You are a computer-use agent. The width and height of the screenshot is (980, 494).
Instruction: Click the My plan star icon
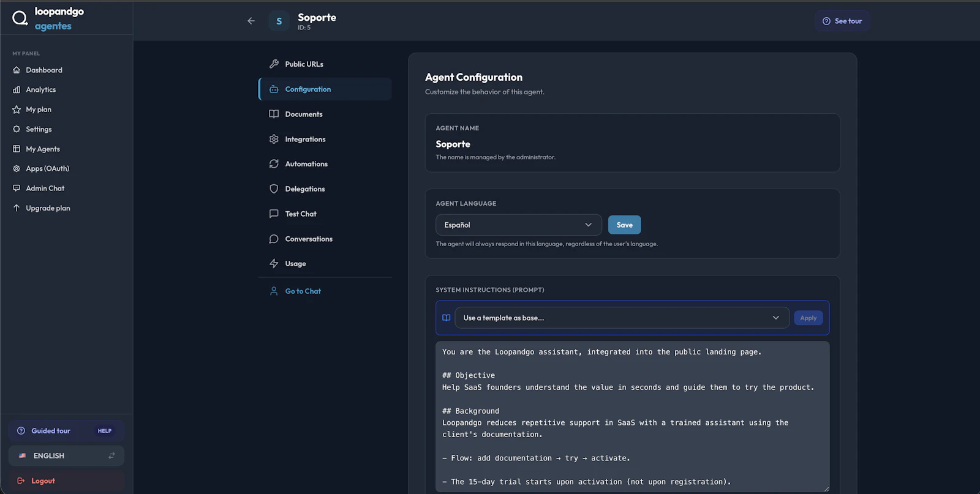17,110
